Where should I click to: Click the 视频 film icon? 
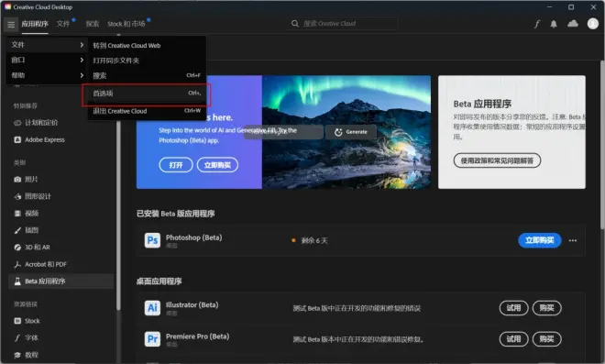[x=17, y=213]
